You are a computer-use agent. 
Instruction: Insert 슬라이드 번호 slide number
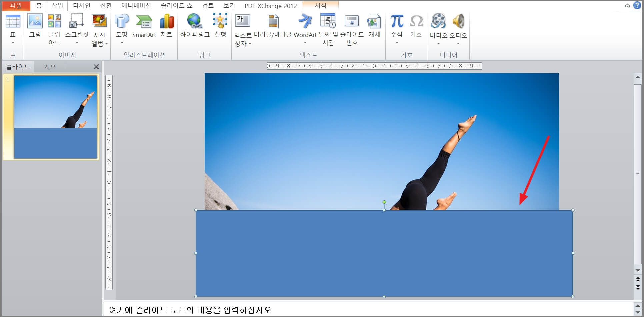pos(352,21)
